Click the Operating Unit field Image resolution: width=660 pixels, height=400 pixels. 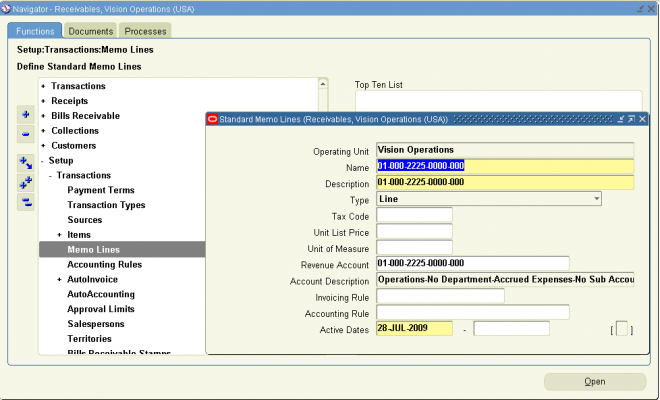pos(505,150)
